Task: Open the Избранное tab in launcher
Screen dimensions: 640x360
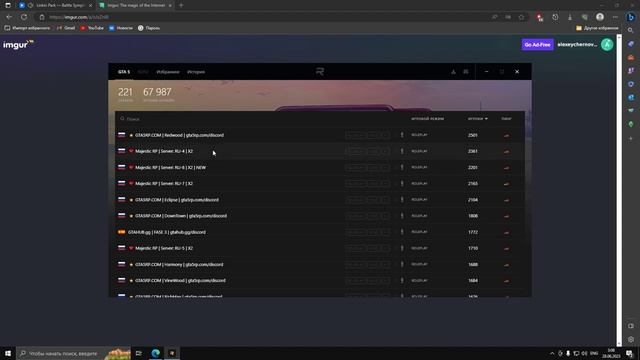Action: click(x=168, y=72)
